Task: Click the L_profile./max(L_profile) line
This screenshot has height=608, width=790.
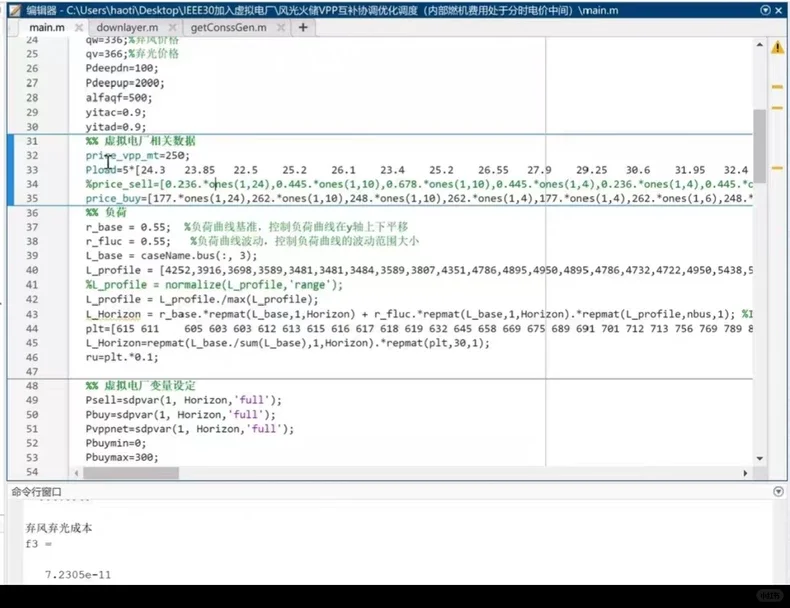Action: [x=202, y=299]
